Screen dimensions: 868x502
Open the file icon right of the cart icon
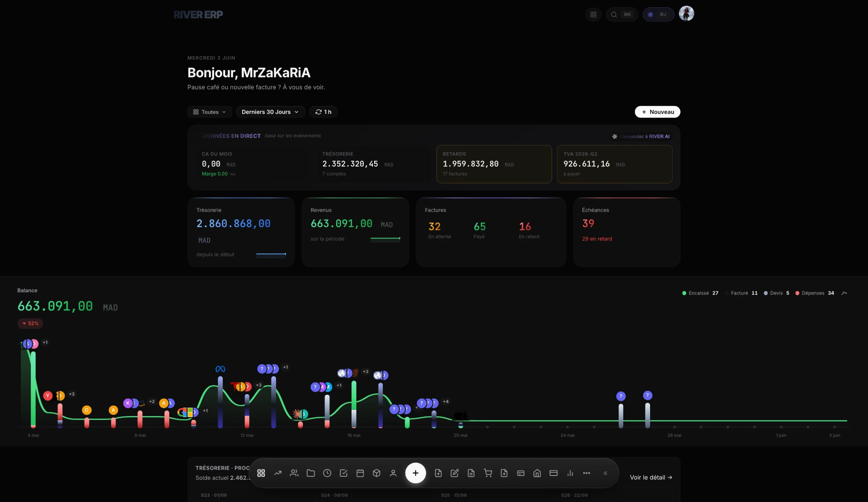504,473
